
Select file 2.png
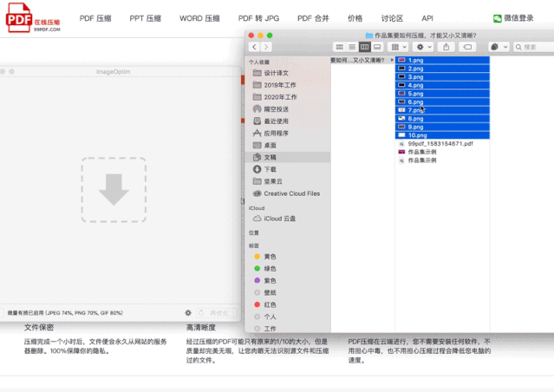coord(442,69)
